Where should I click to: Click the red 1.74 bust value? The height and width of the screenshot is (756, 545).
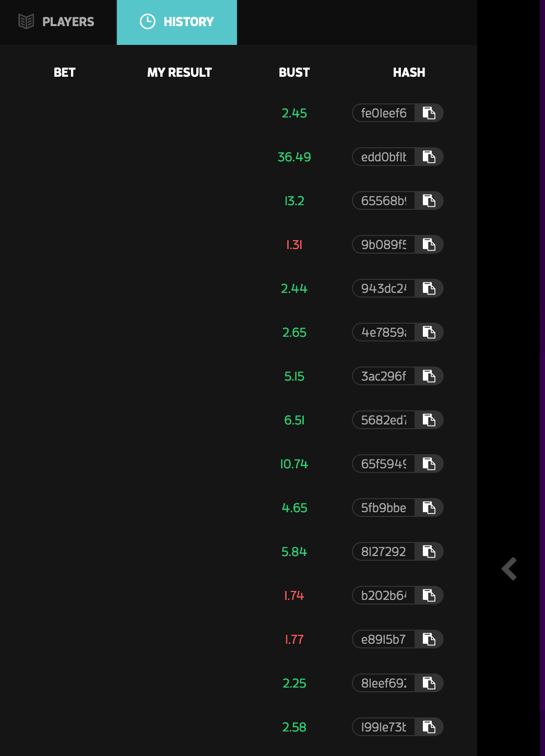[294, 595]
